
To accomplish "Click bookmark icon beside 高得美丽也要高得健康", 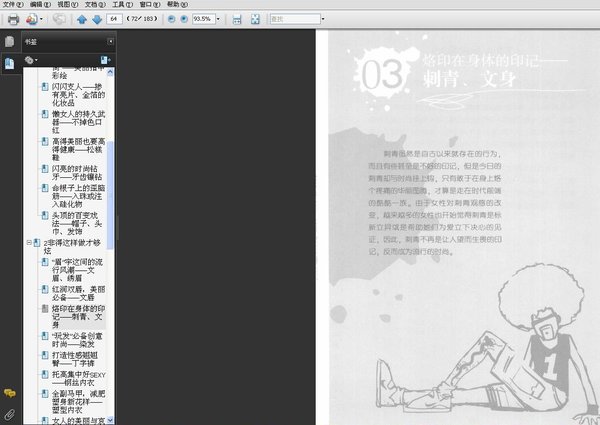I will tap(45, 142).
